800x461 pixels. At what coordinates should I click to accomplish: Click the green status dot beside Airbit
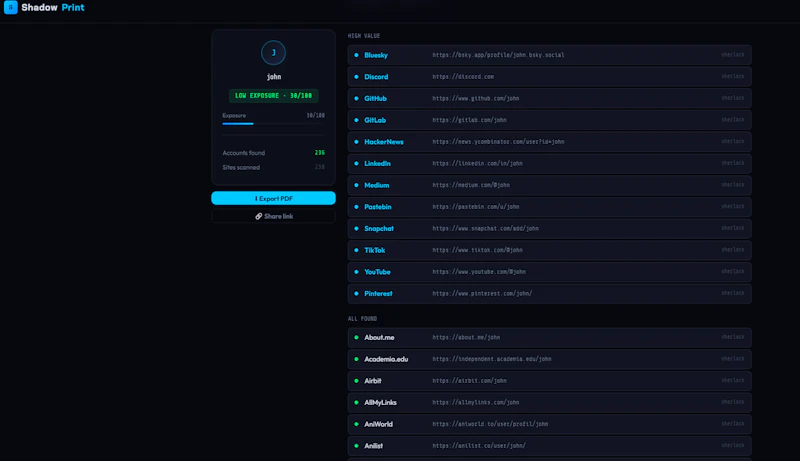point(356,381)
